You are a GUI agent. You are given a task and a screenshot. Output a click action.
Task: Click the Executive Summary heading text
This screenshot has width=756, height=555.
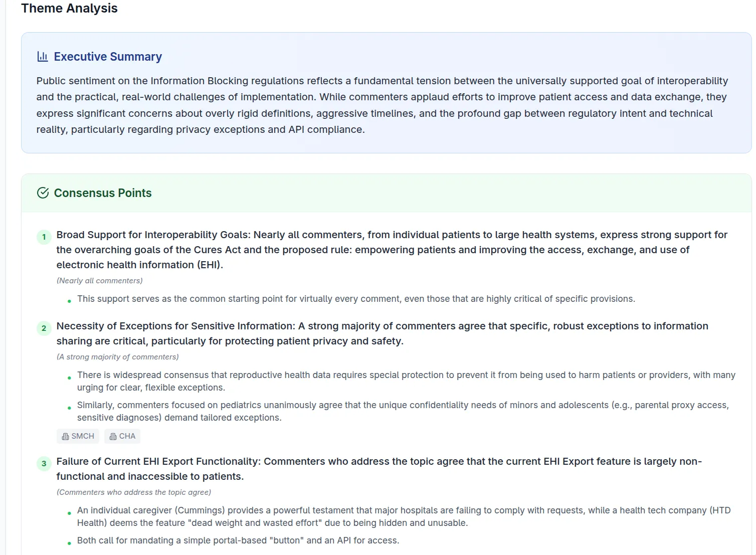pos(108,57)
